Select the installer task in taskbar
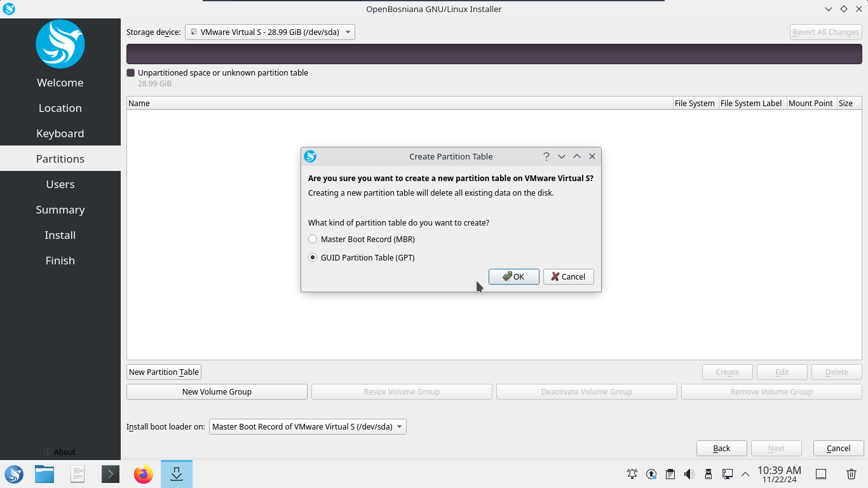The width and height of the screenshot is (868, 488). click(x=177, y=474)
